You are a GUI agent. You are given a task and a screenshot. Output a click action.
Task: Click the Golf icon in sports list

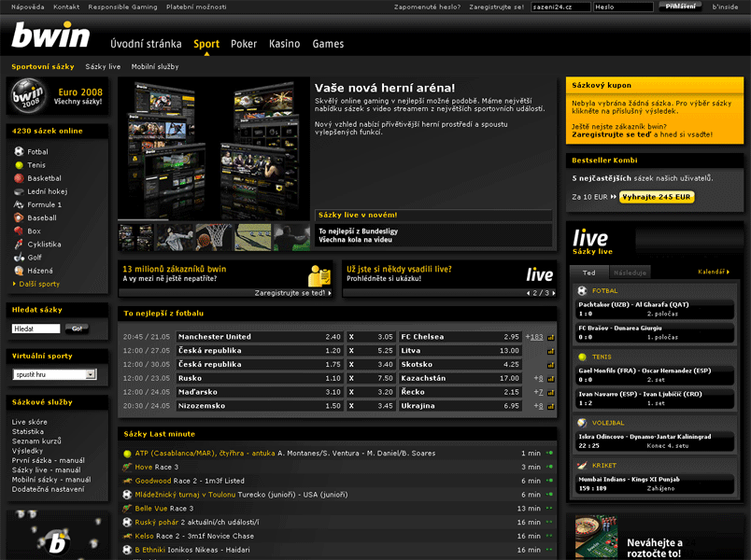click(x=19, y=258)
